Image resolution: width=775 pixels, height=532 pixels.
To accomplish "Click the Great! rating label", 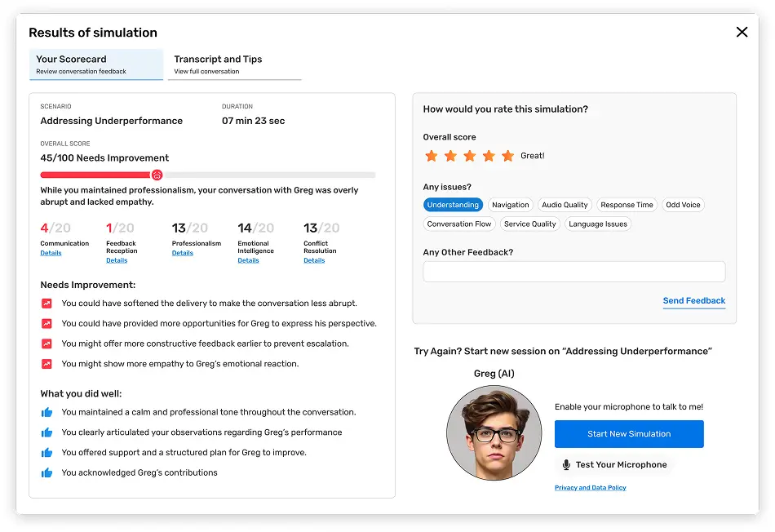I will point(533,156).
